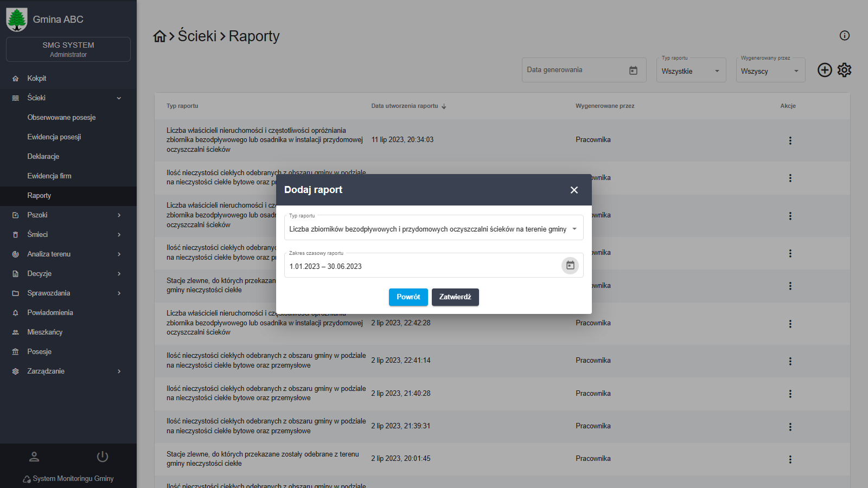Open Typ raportu dropdown in dialog
This screenshot has width=868, height=488.
(433, 229)
